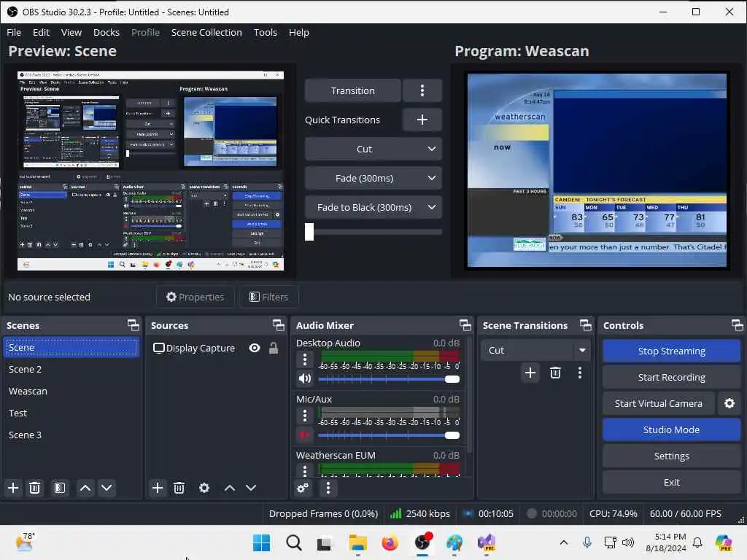Select Scene 3 in Scenes list
Viewport: 747px width, 560px height.
coord(71,435)
